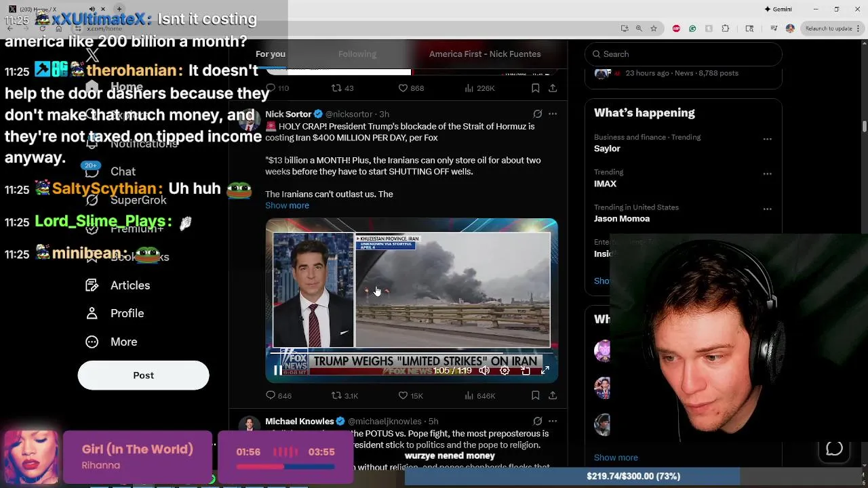Expand Show more on Nick Sortor's post text
This screenshot has height=488, width=868.
coord(287,205)
